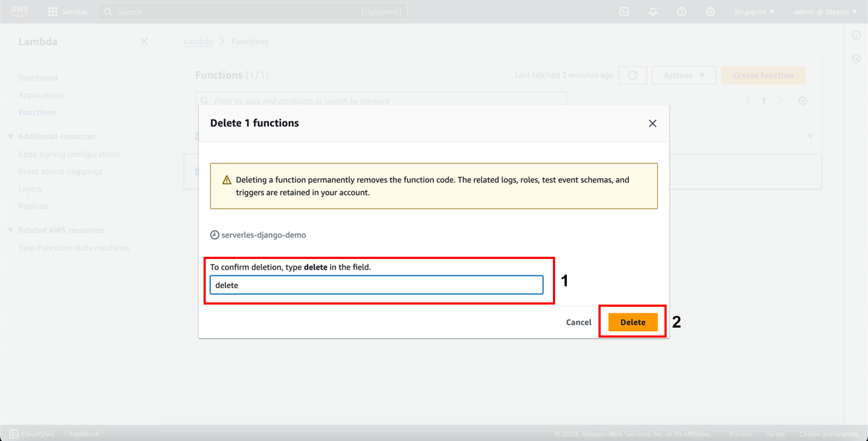The image size is (868, 441).
Task: Click the table column sort triangle
Action: pos(810,136)
